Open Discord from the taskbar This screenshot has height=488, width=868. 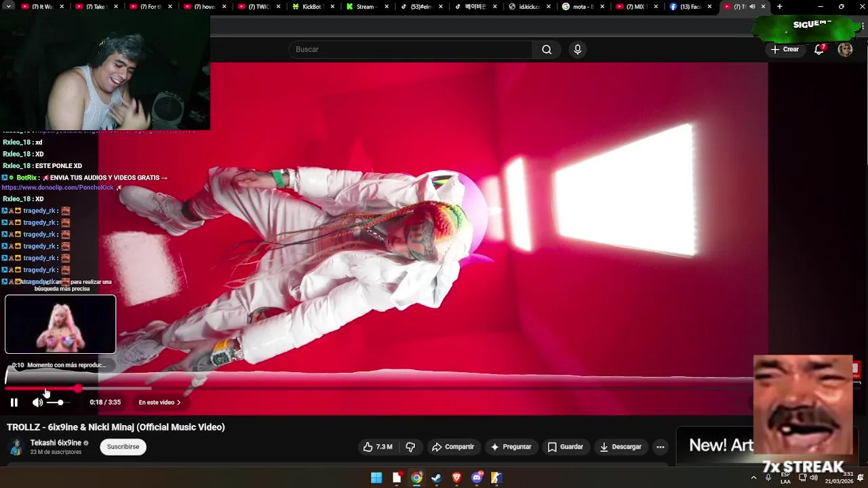click(477, 478)
